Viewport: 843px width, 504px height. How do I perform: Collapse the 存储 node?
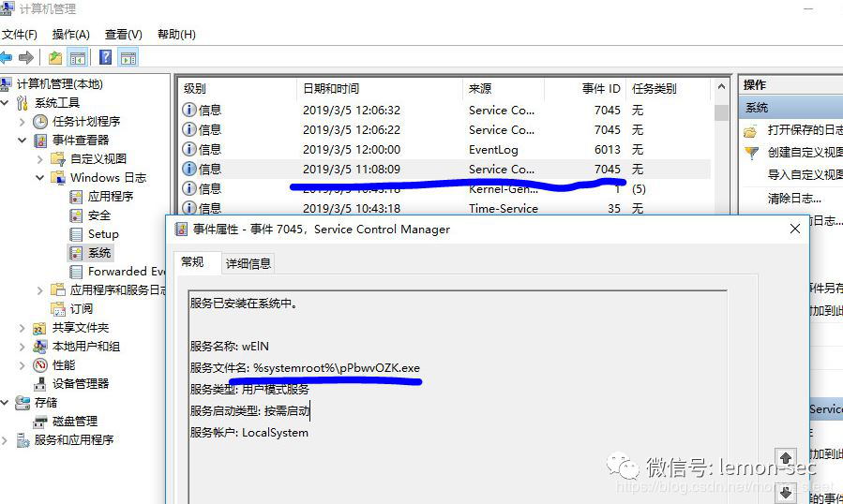[x=5, y=403]
